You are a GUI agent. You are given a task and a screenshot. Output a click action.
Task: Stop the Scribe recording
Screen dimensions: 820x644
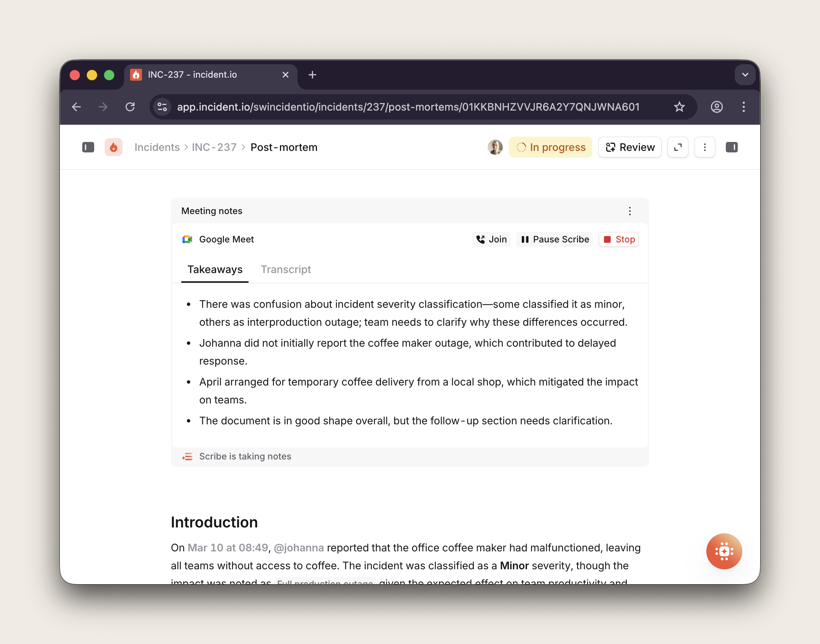click(619, 239)
